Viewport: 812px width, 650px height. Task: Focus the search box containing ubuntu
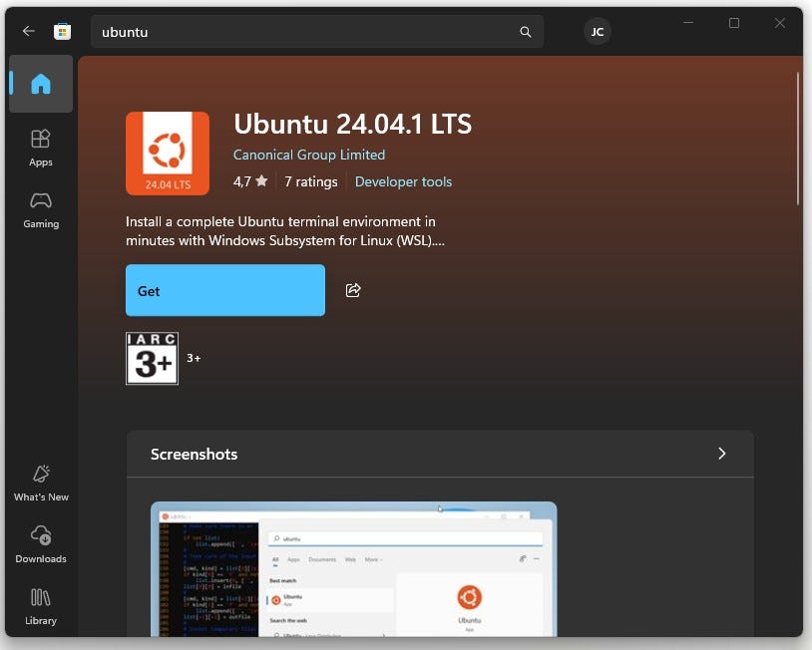click(317, 32)
